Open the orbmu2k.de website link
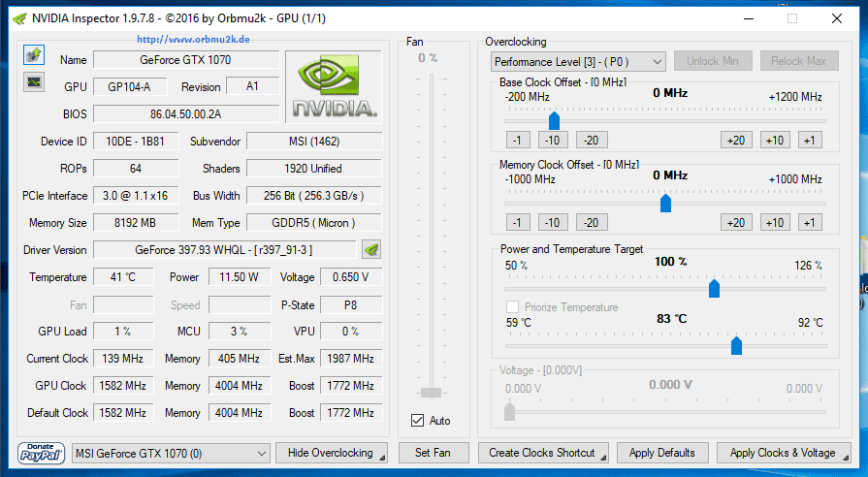 pyautogui.click(x=193, y=40)
